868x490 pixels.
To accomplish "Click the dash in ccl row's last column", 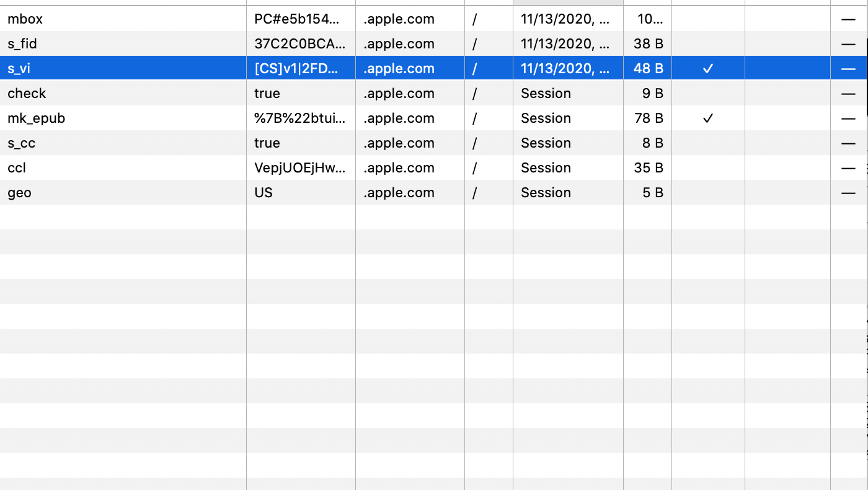I will coord(848,168).
